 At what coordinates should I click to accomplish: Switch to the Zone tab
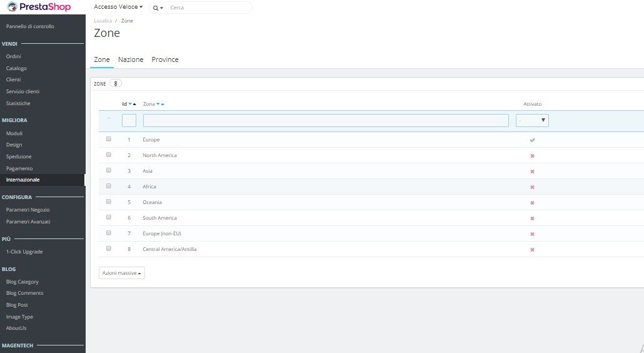click(102, 59)
